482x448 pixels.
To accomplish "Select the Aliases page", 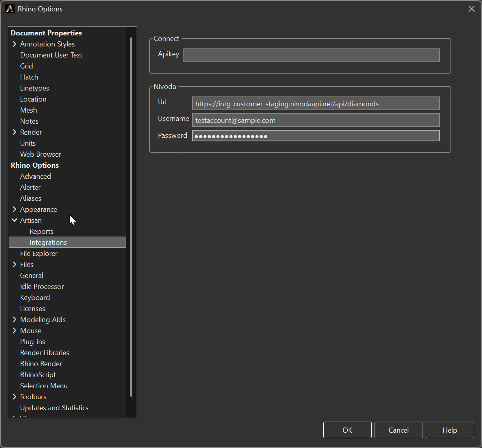I will [31, 198].
